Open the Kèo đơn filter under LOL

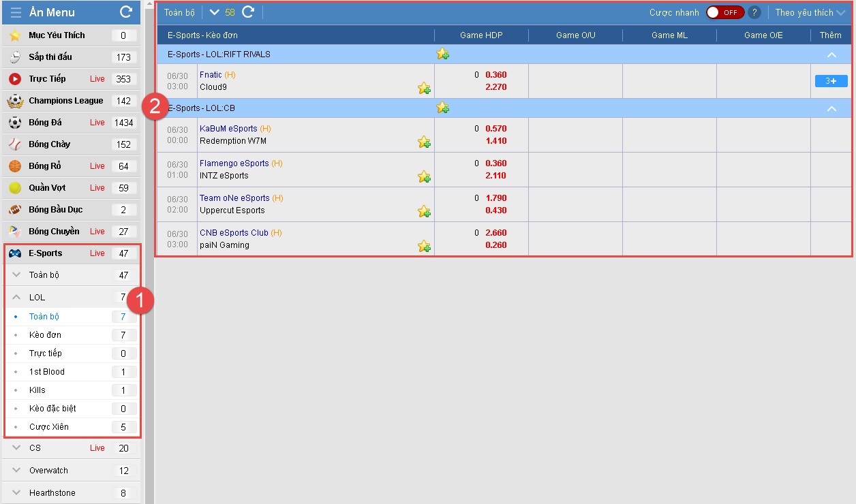point(45,335)
